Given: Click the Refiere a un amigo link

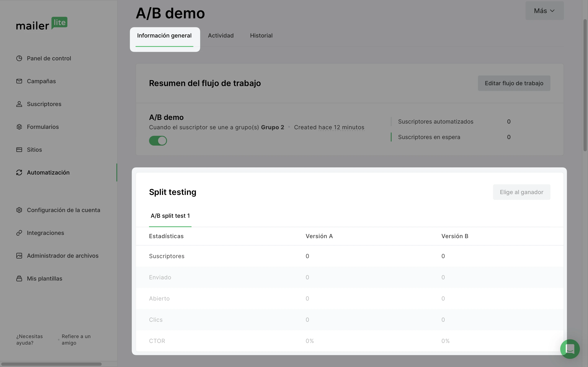Looking at the screenshot, I should (76, 339).
